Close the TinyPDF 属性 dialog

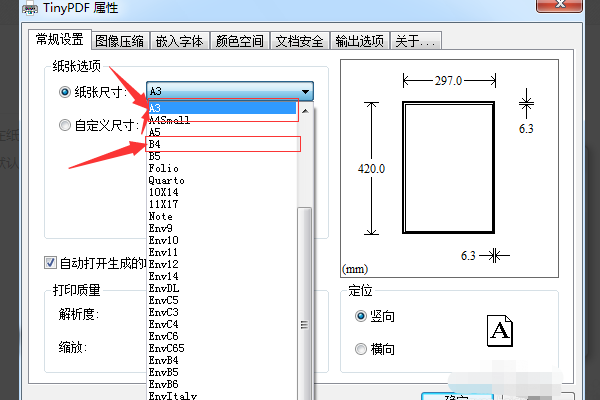pos(559,5)
